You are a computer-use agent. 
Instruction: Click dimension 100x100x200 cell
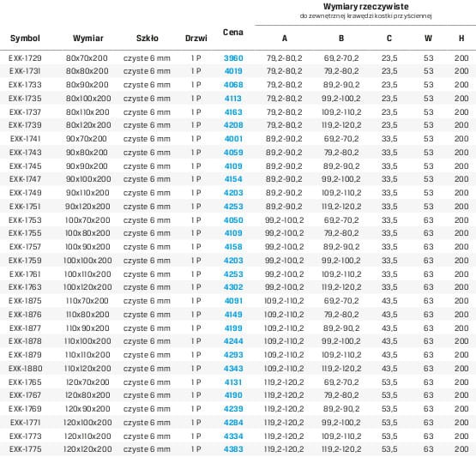[87, 261]
